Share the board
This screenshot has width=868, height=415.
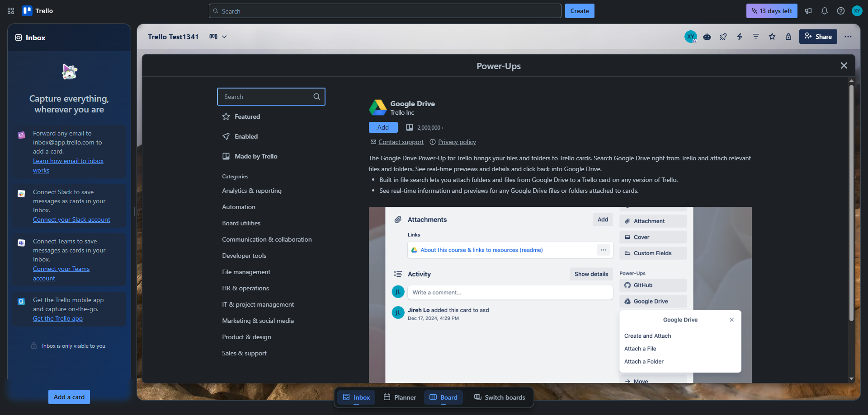[818, 37]
